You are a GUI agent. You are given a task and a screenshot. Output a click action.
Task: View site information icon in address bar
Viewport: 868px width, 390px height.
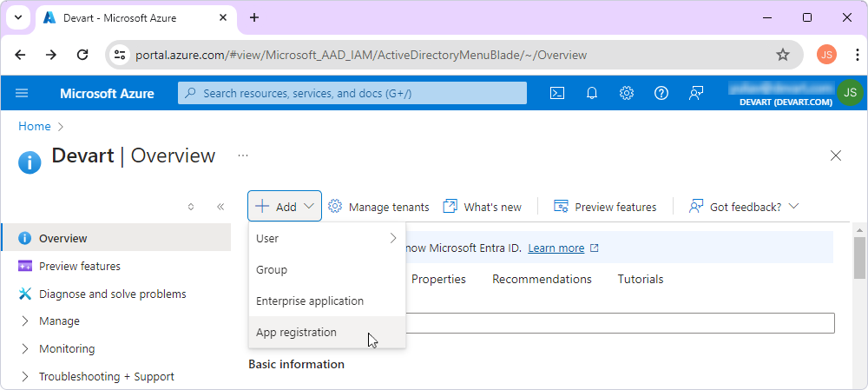coord(120,55)
